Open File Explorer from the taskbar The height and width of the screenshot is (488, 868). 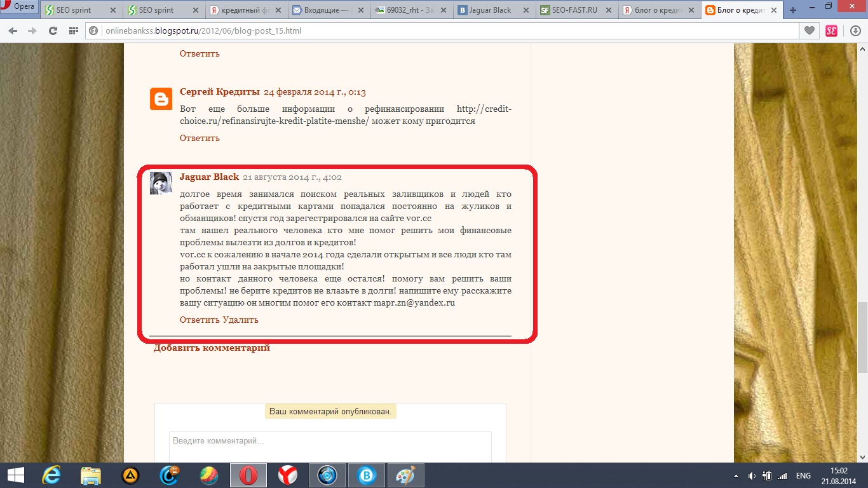[91, 475]
